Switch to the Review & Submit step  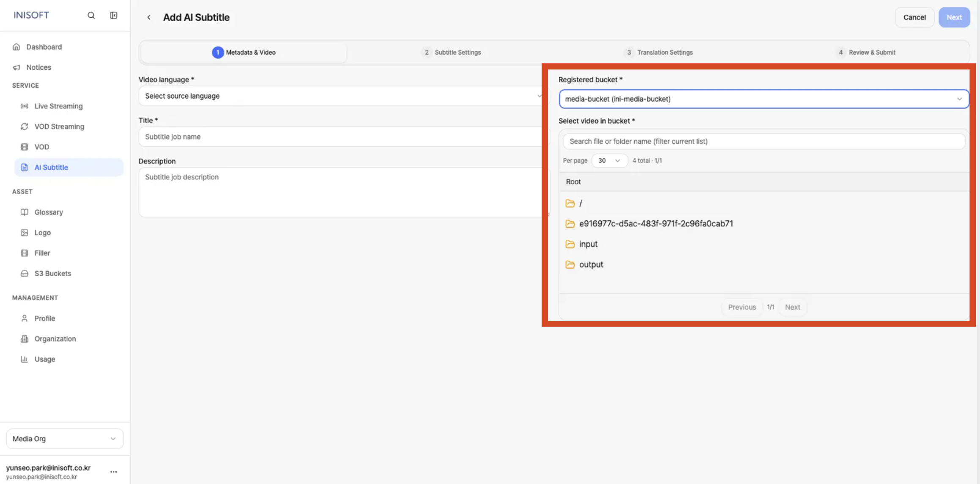[866, 52]
